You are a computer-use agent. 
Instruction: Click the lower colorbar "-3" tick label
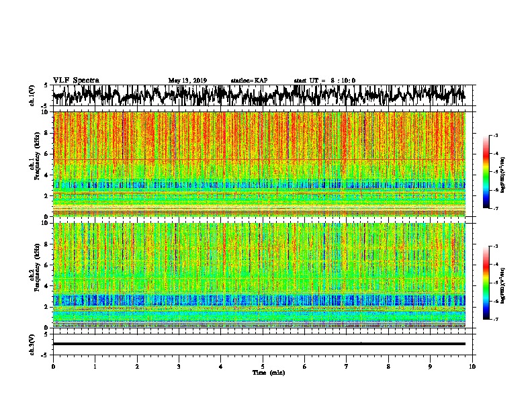(x=496, y=246)
